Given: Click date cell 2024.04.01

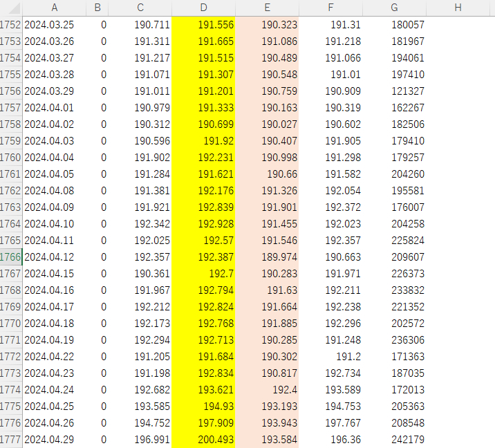Looking at the screenshot, I should [55, 108].
